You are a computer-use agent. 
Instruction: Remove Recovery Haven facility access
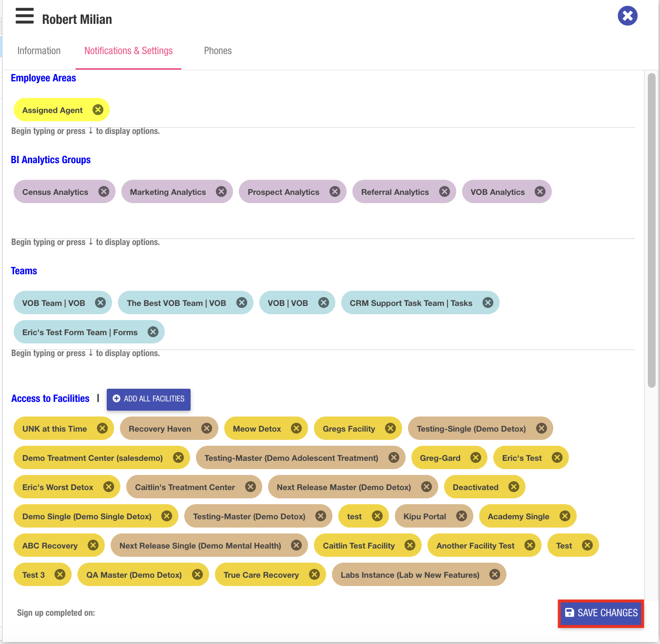pos(207,428)
